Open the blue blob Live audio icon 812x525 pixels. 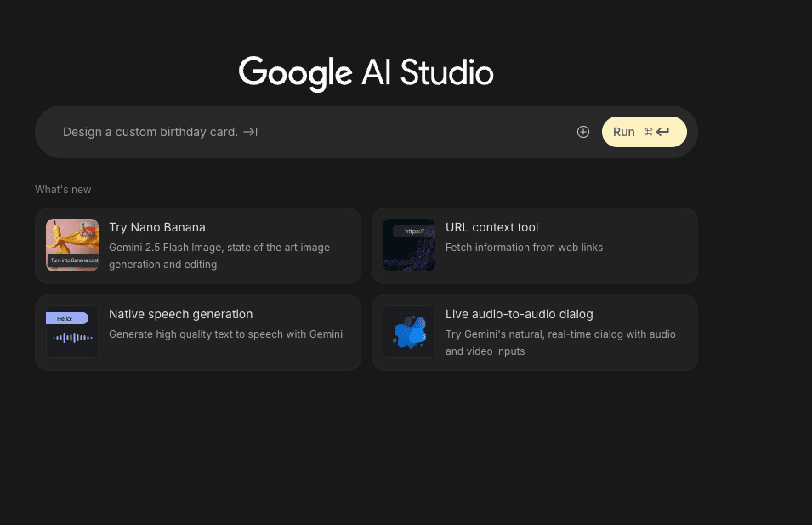tap(409, 333)
